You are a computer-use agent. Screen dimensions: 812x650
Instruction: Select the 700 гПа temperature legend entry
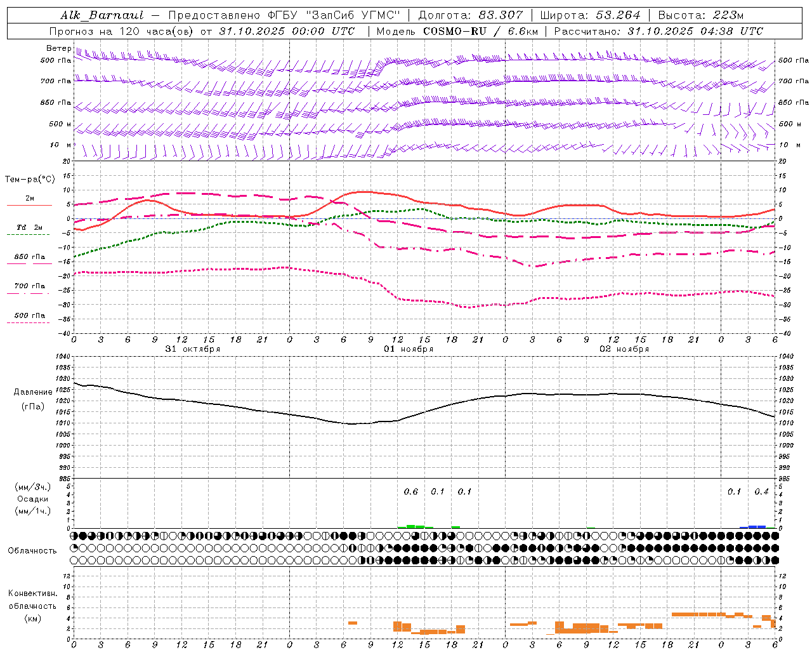pos(29,288)
